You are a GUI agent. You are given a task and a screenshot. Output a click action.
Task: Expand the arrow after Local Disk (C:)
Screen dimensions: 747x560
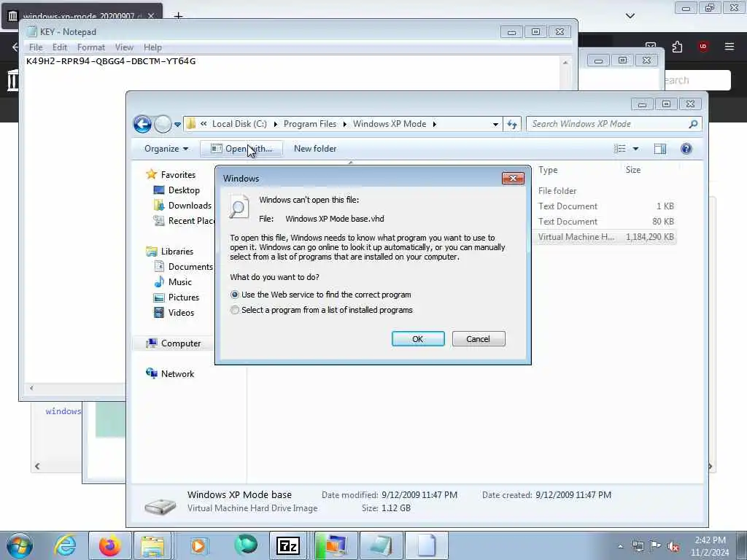coord(275,124)
